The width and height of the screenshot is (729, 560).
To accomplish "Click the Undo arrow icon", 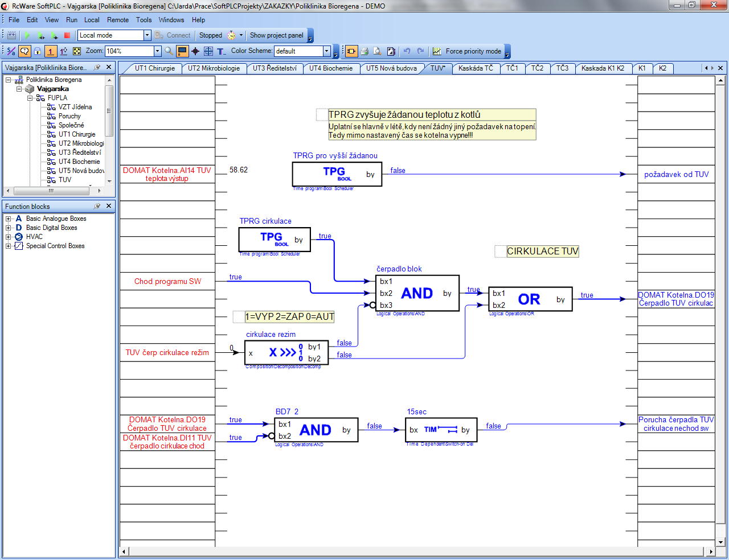I will tap(407, 51).
